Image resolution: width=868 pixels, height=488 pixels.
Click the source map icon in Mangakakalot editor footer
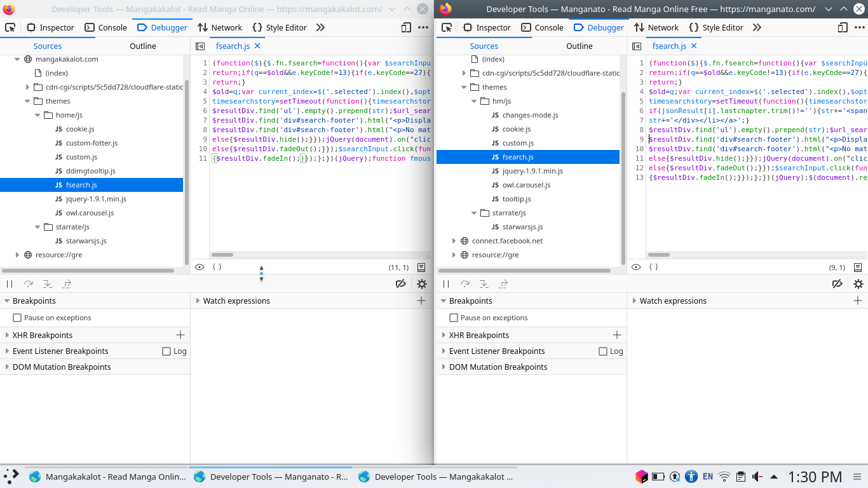coord(421,268)
